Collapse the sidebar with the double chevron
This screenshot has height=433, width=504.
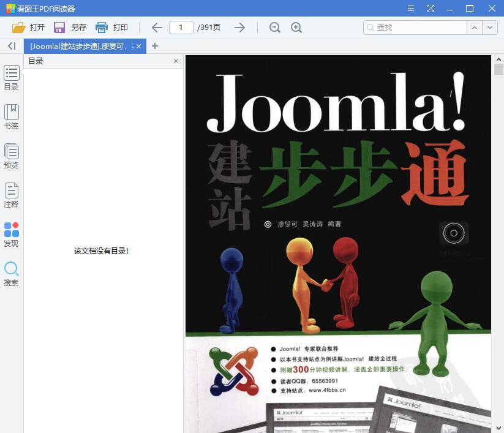[11, 46]
